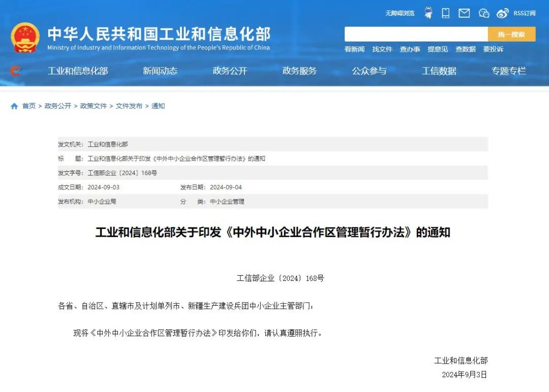
Task: Click the 无障碍浏览 link
Action: tap(400, 13)
